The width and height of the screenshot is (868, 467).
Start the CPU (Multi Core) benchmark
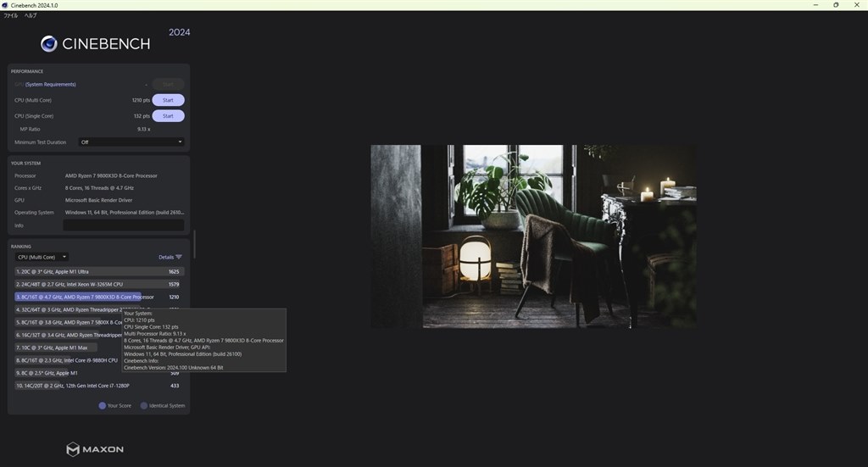click(x=168, y=100)
